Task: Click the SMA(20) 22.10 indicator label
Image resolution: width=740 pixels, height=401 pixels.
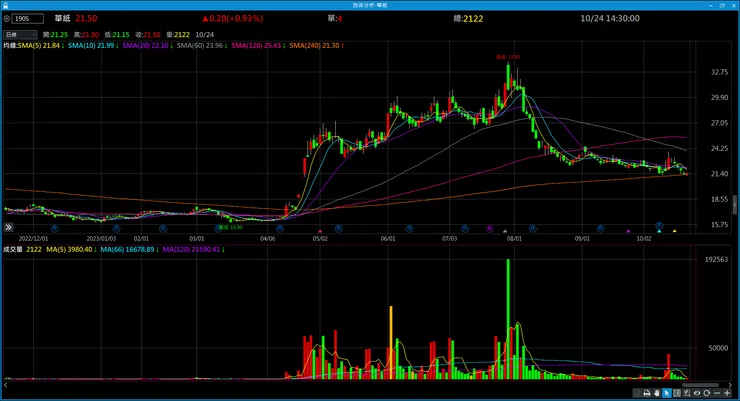Action: (x=145, y=45)
